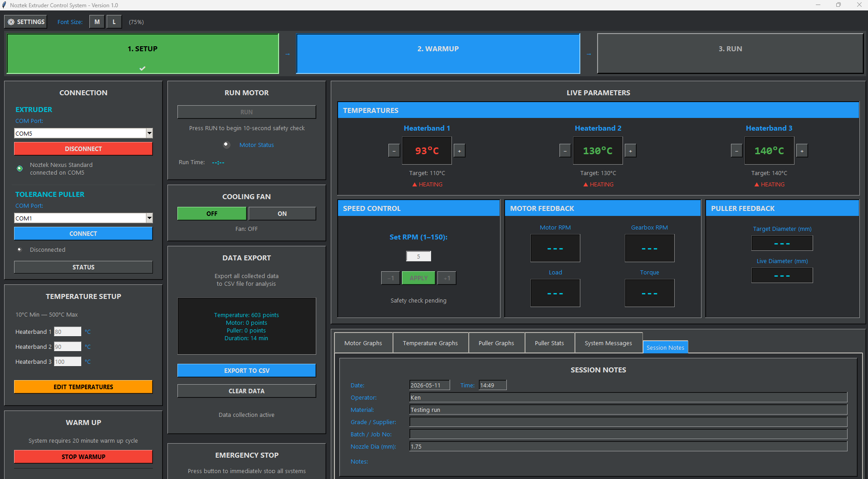Image resolution: width=868 pixels, height=479 pixels.
Task: Click the Live Diameter display box
Action: coord(782,275)
